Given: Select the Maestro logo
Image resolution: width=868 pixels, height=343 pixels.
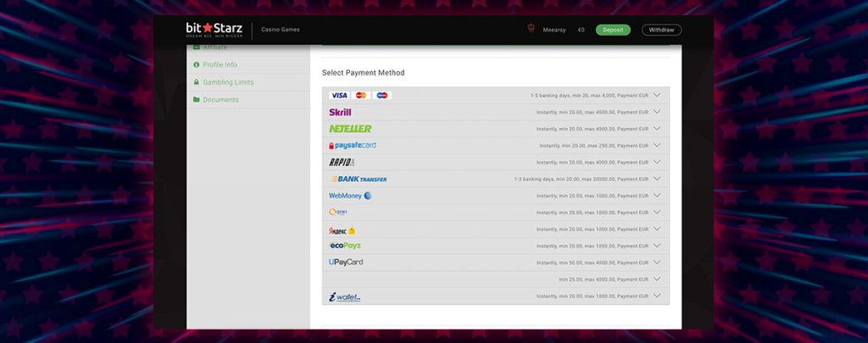Looking at the screenshot, I should [382, 95].
